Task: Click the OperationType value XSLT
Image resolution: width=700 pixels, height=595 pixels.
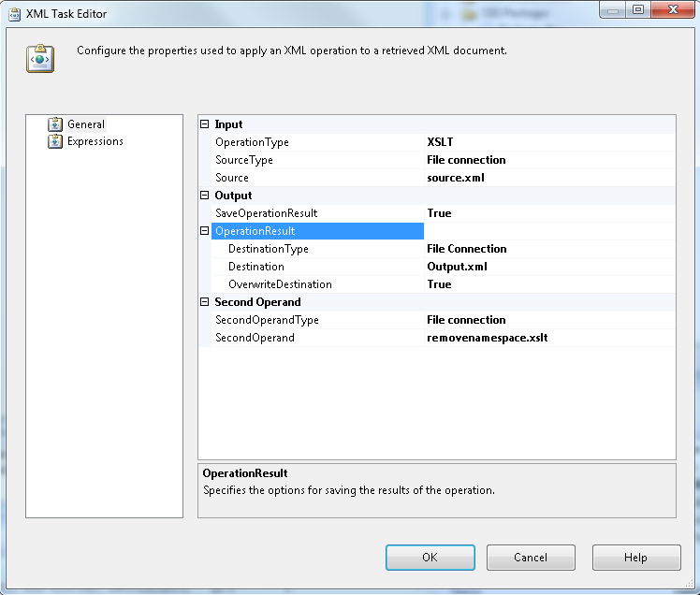Action: click(x=441, y=142)
